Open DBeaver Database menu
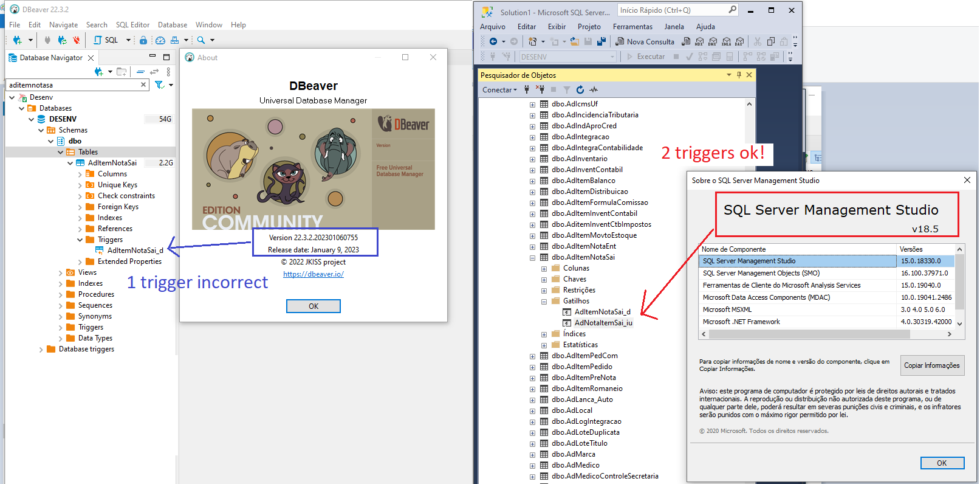 [x=173, y=25]
